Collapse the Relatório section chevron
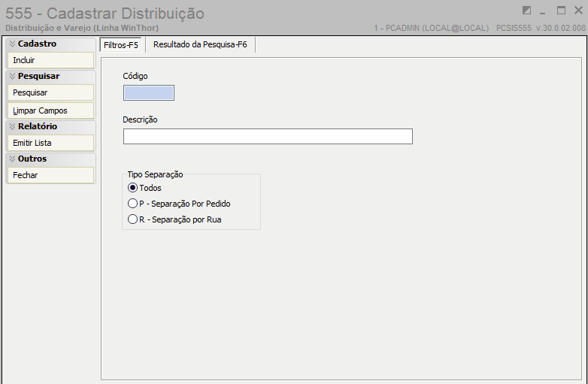588x384 pixels. [x=12, y=126]
